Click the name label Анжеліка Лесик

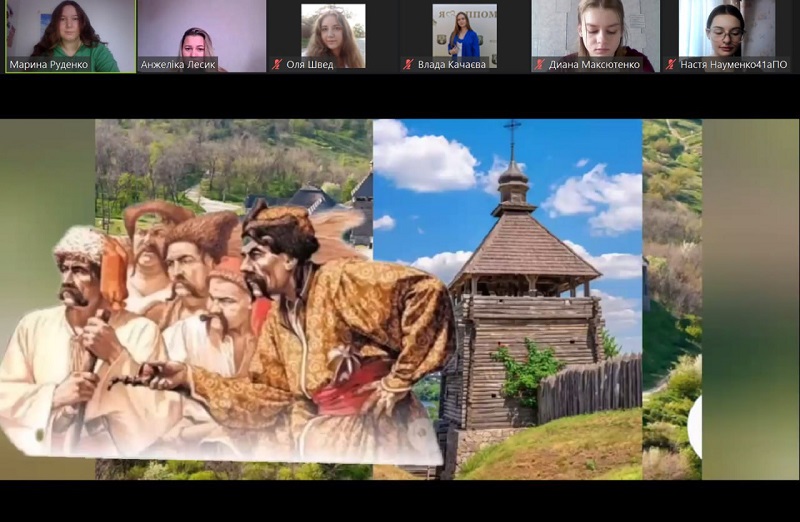coord(178,65)
